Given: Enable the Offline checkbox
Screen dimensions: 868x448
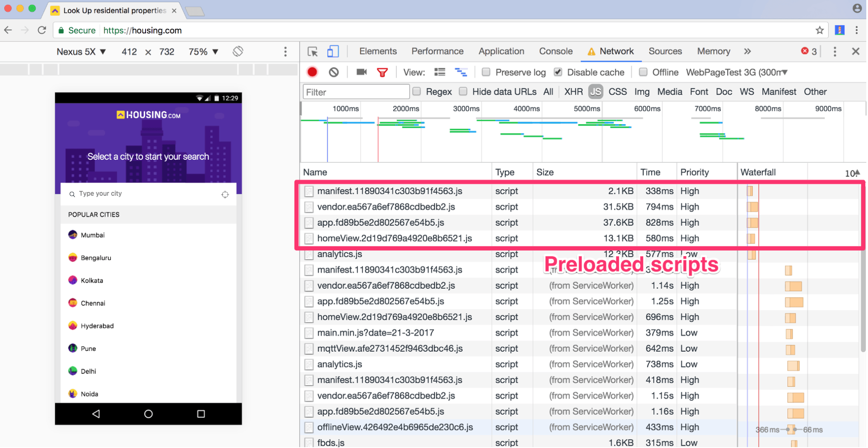Looking at the screenshot, I should (644, 72).
